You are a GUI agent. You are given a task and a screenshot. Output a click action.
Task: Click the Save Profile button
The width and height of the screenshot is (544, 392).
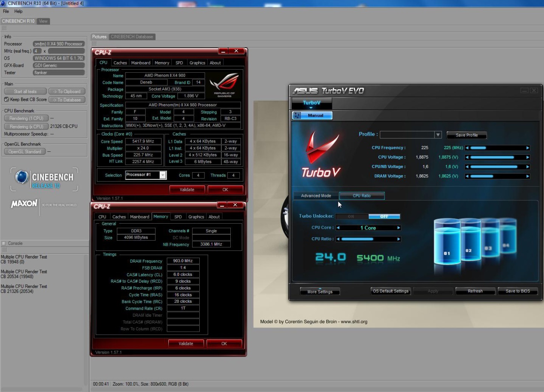click(467, 135)
